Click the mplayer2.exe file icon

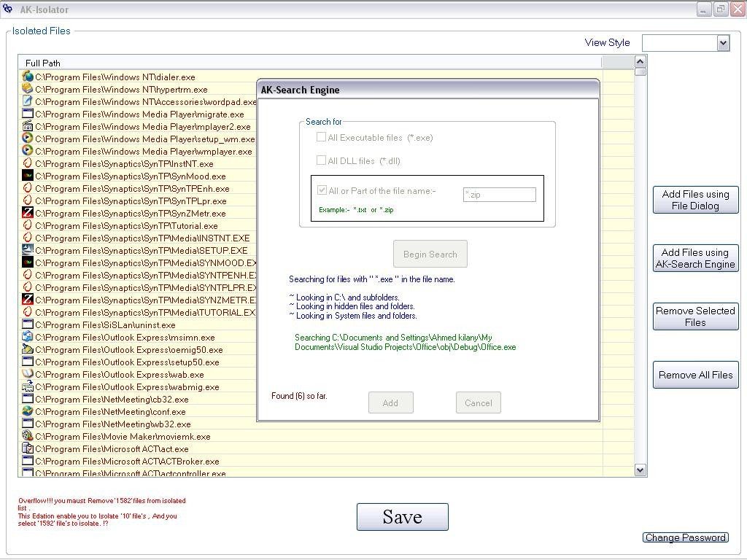(x=28, y=126)
